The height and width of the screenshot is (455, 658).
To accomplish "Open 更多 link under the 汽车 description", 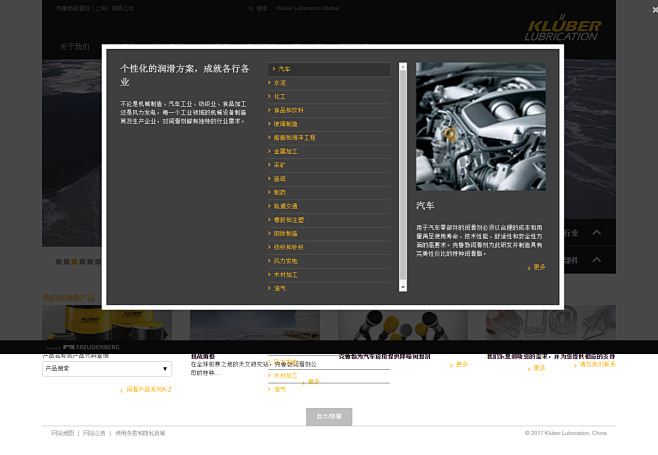I will tap(537, 267).
